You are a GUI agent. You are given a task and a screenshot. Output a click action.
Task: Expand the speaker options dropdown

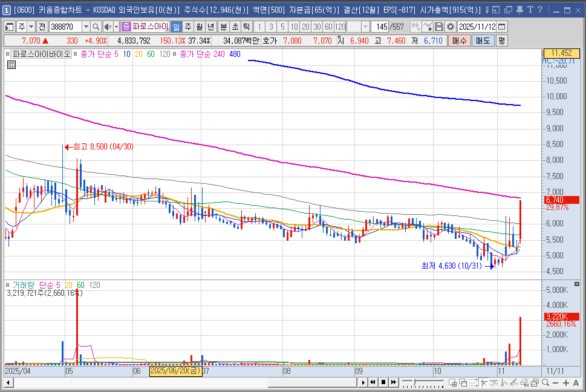[116, 27]
